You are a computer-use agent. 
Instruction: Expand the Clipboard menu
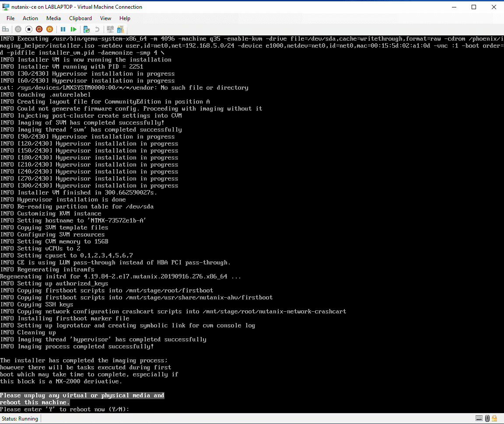(80, 18)
